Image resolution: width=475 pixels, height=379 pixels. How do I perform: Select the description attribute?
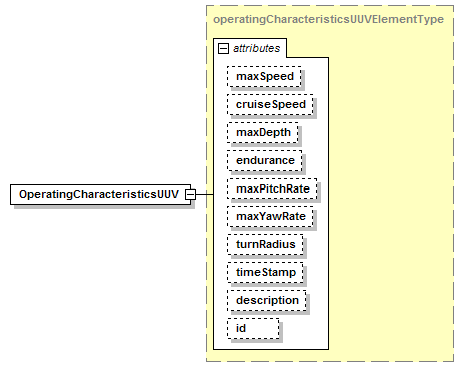tap(267, 301)
